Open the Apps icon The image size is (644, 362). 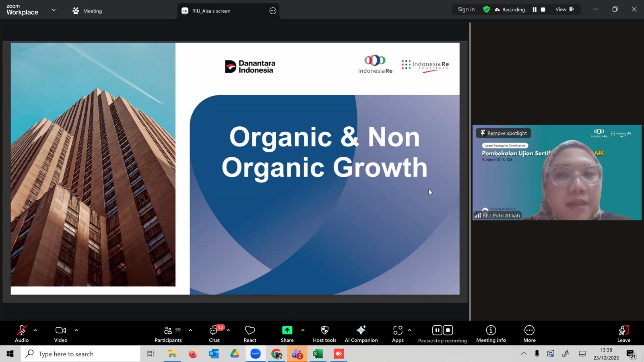point(398,330)
